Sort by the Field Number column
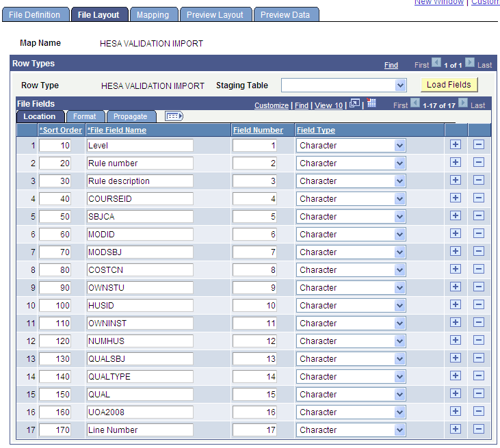Screen dimensions: 500x448 click(x=258, y=130)
